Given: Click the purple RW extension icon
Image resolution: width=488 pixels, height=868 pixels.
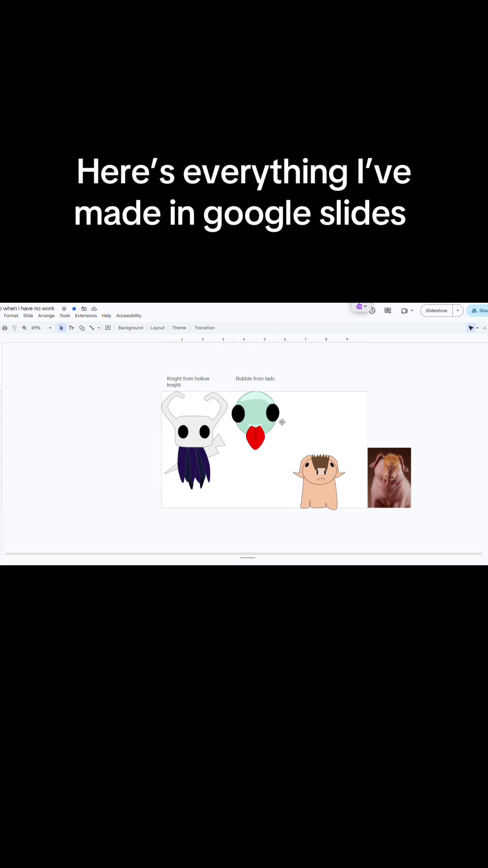Looking at the screenshot, I should tap(359, 306).
